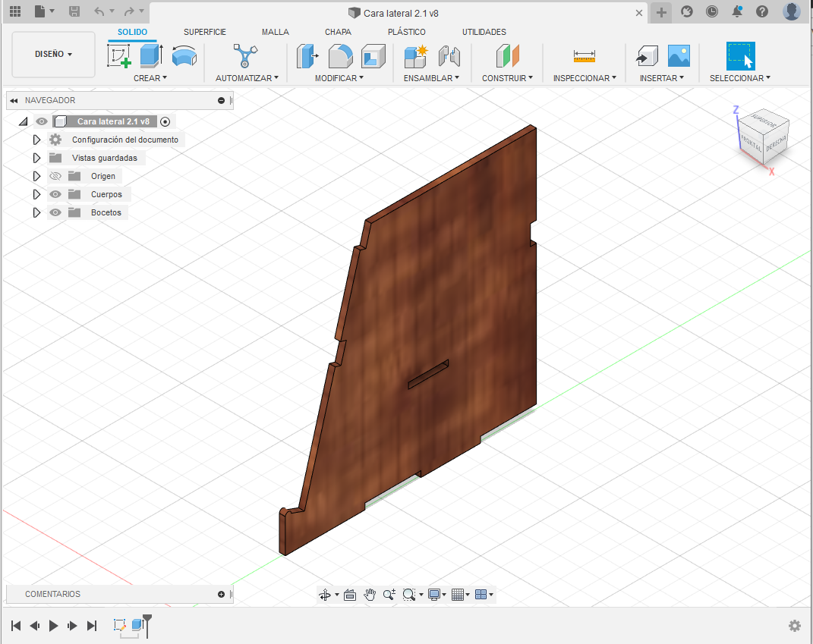
Task: Open the DISEÑO workspace dropdown
Action: [54, 55]
